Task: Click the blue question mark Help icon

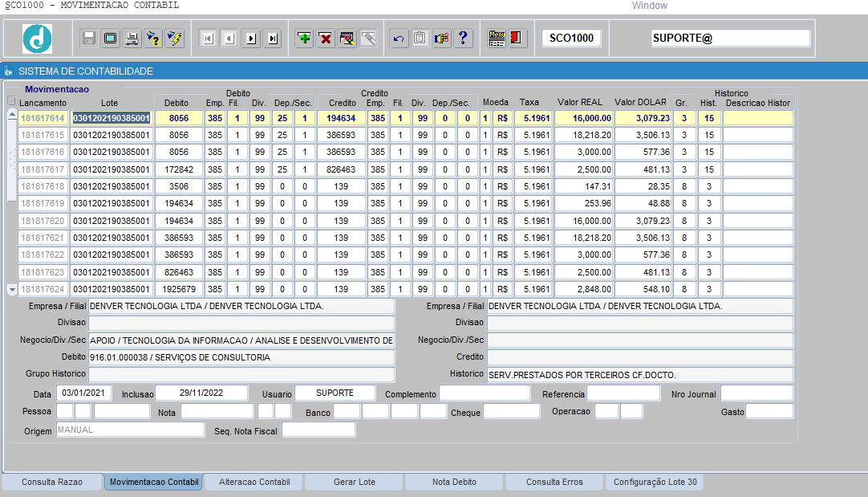Action: click(464, 39)
